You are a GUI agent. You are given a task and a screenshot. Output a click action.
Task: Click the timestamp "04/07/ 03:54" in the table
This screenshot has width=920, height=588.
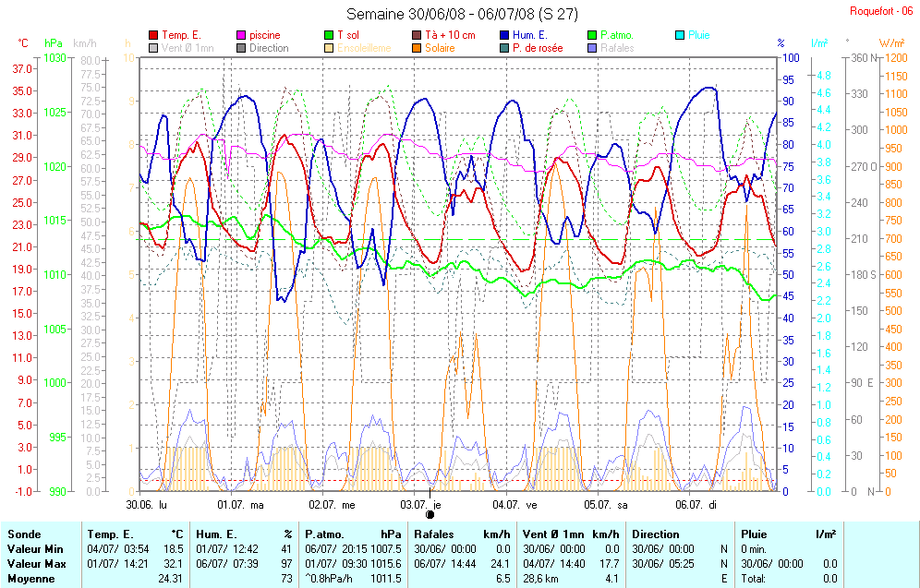point(118,549)
